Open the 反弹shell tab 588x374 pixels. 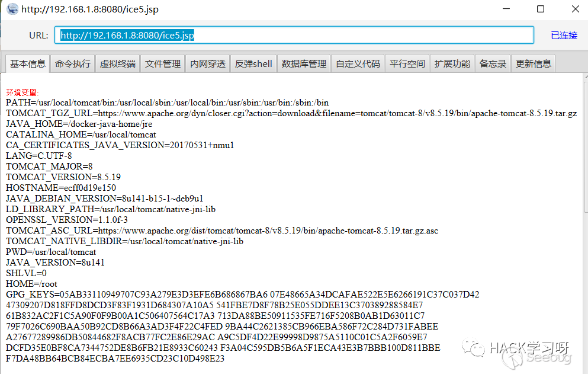tap(253, 63)
